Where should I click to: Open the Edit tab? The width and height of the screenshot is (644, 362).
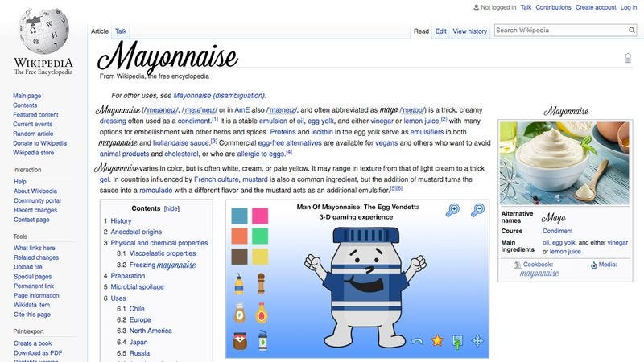(x=440, y=31)
